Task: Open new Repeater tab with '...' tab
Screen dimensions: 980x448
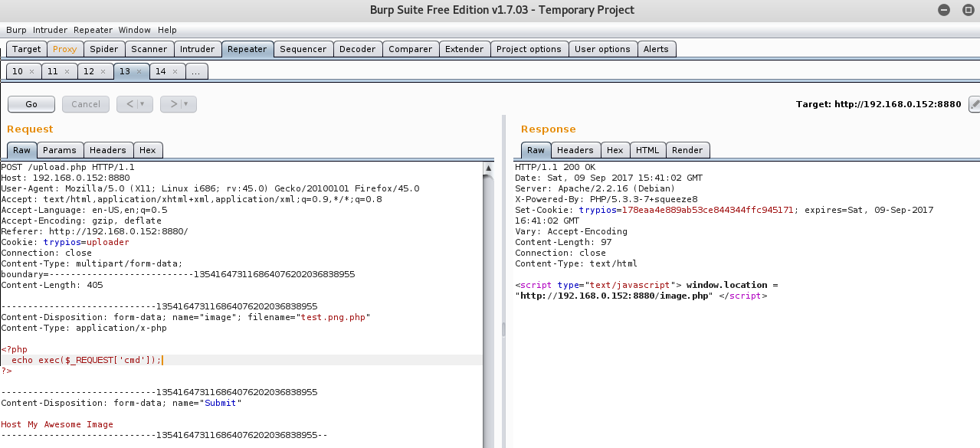Action: click(x=196, y=71)
